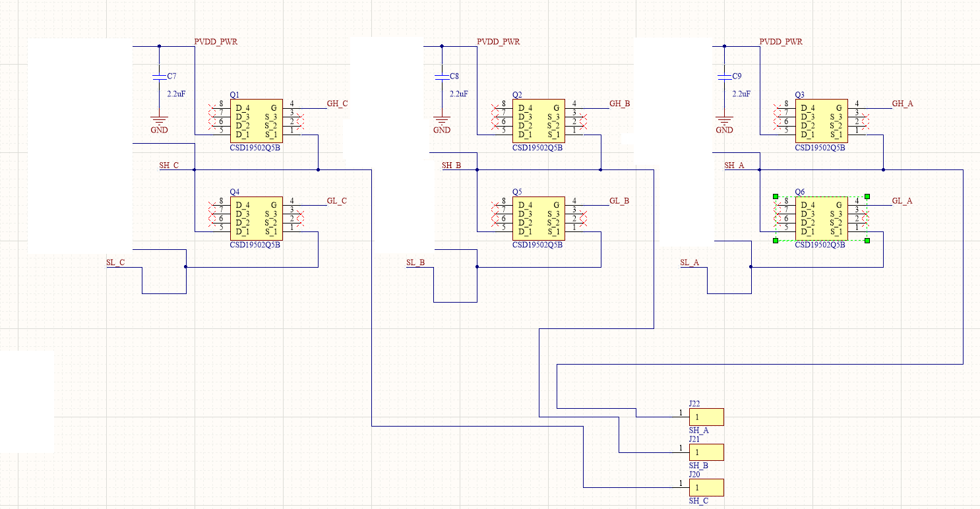Click the CSD19502Q5B part name under Q3
The width and height of the screenshot is (980, 509).
(x=820, y=148)
